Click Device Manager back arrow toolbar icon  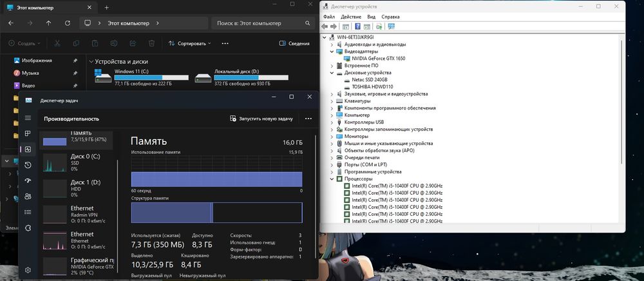[325, 26]
